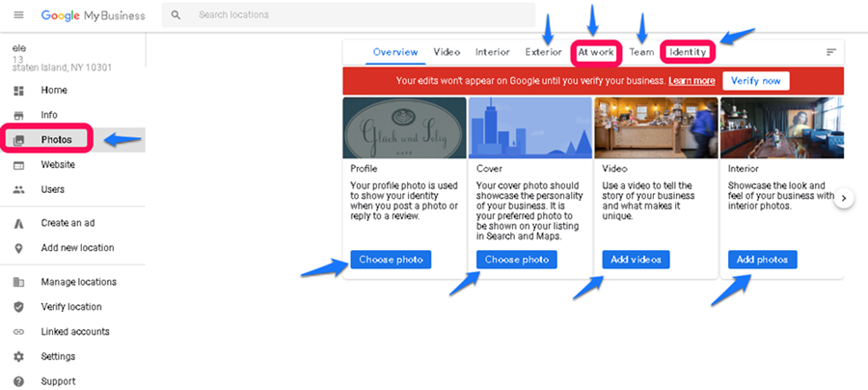The image size is (868, 390).
Task: Click Add photos under Interior
Action: pos(762,260)
